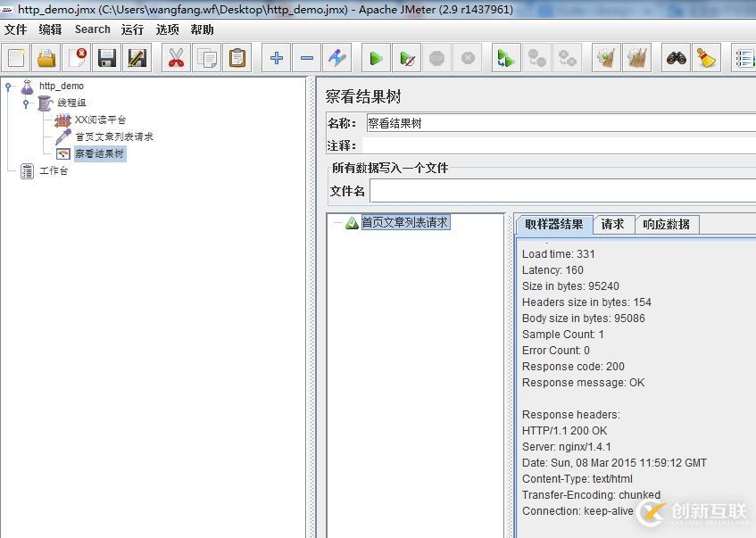The height and width of the screenshot is (538, 756).
Task: Click the Save As pencil-disk icon
Action: coord(137,58)
